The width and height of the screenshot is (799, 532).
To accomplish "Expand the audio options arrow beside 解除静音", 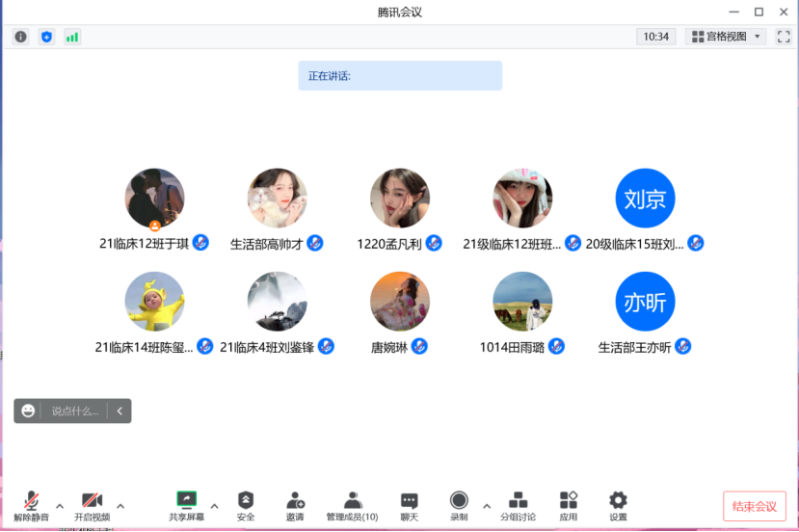I will [60, 505].
